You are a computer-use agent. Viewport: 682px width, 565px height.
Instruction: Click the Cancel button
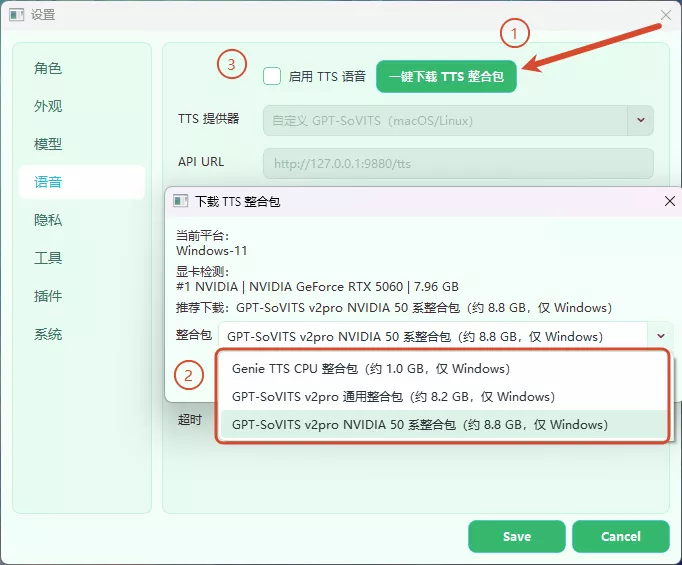tap(621, 536)
